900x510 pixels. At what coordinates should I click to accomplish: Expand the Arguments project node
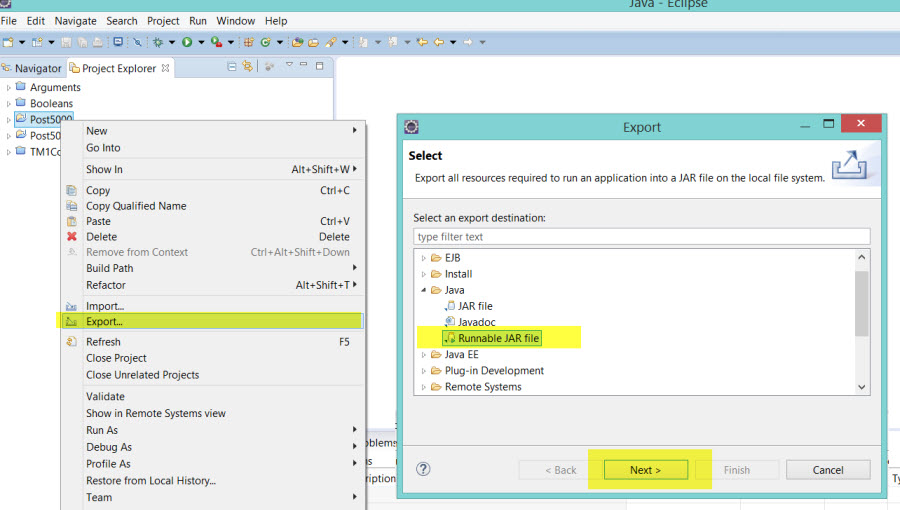[8, 88]
